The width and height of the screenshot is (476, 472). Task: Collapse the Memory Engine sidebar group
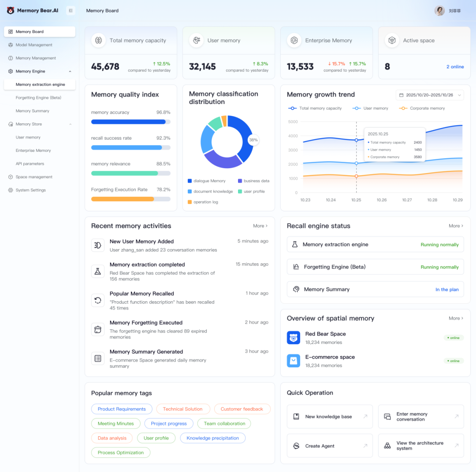(70, 71)
